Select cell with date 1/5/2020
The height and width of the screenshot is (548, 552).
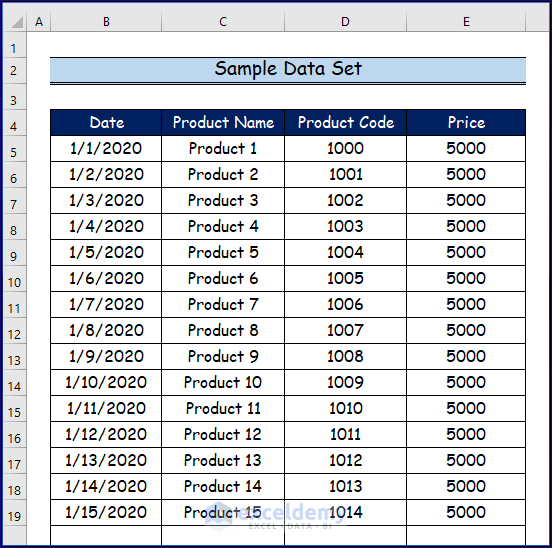click(x=106, y=253)
